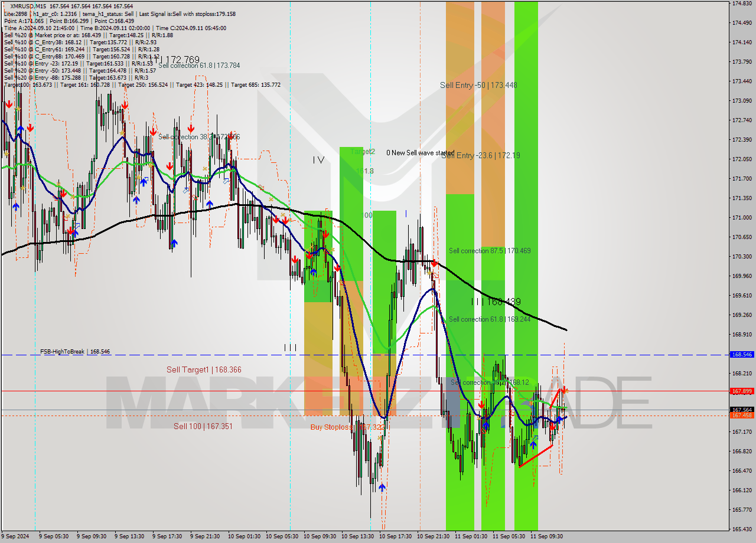
Task: Click Time B:2024.09.11 02:00:00 text
Action: (x=115, y=28)
